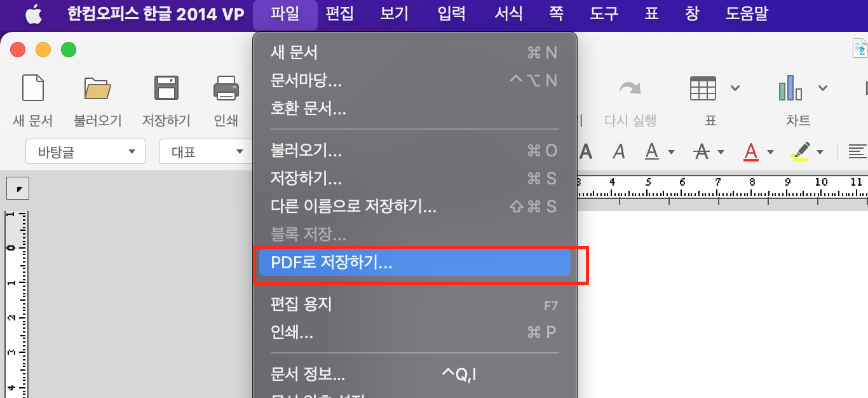Expand the font color palette arrow
This screenshot has height=398, width=868.
coord(770,152)
